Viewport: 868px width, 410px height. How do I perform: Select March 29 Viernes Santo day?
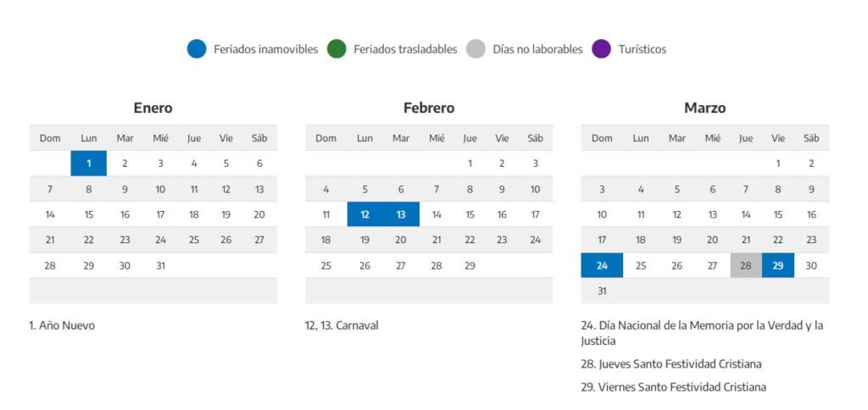(778, 265)
